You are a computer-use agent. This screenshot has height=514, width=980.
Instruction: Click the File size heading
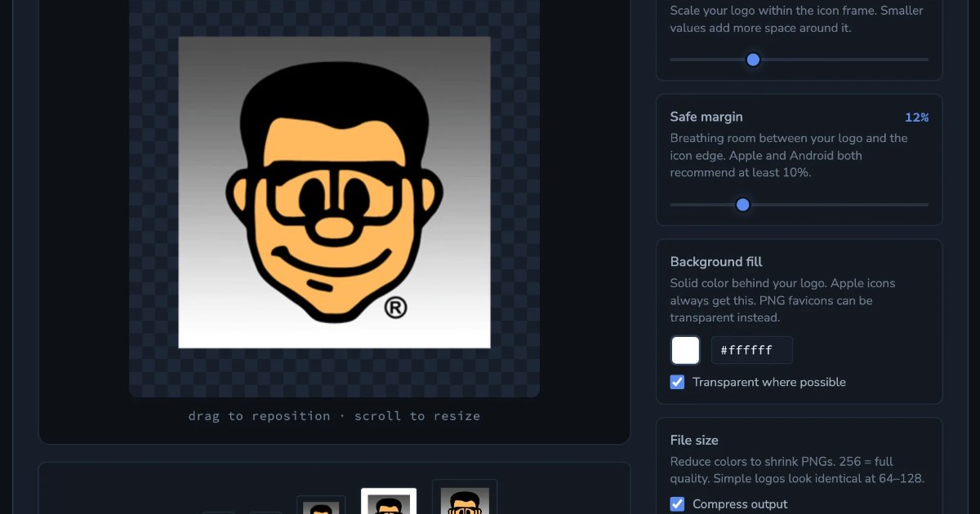pyautogui.click(x=694, y=440)
